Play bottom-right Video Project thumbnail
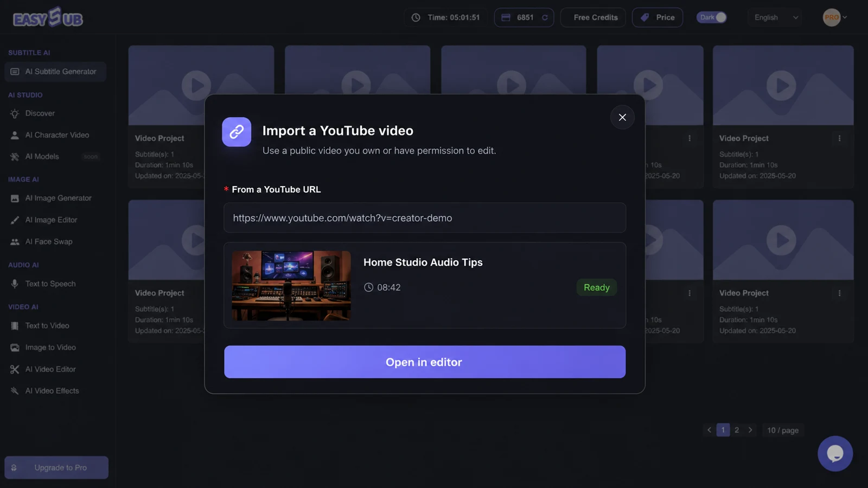The image size is (868, 488). coord(782,240)
